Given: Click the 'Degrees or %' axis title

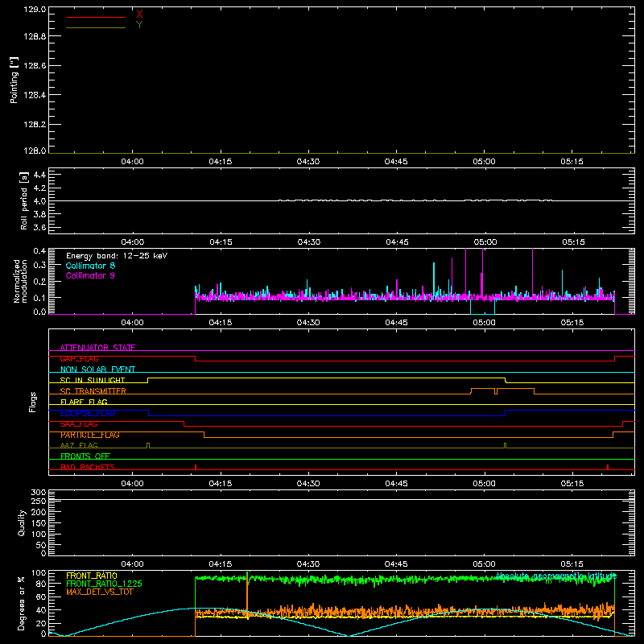Looking at the screenshot, I should (x=22, y=603).
